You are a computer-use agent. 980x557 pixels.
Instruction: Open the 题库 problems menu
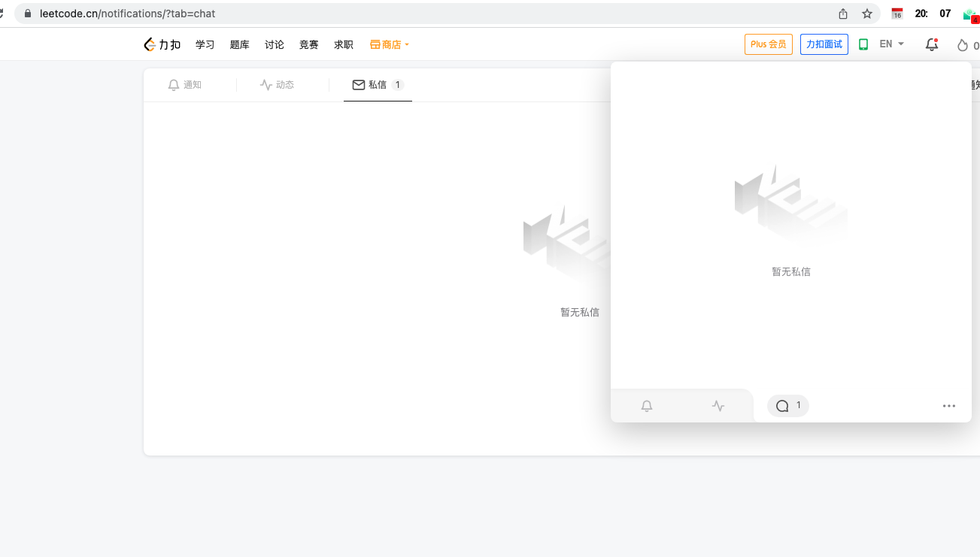[239, 44]
